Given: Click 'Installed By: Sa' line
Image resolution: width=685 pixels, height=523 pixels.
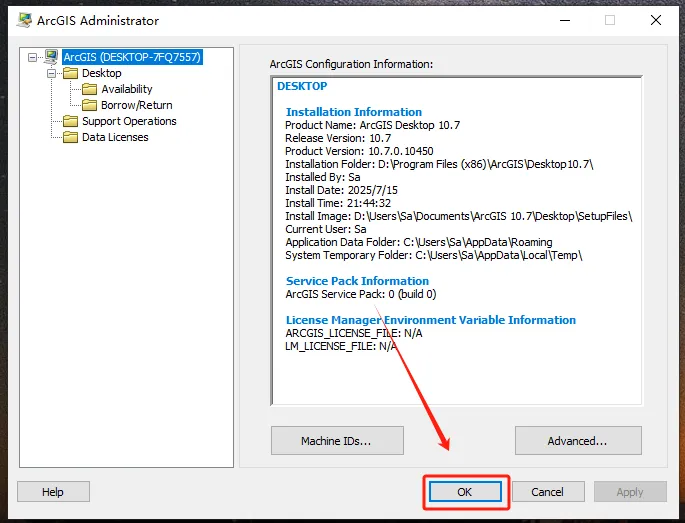Looking at the screenshot, I should [x=323, y=177].
